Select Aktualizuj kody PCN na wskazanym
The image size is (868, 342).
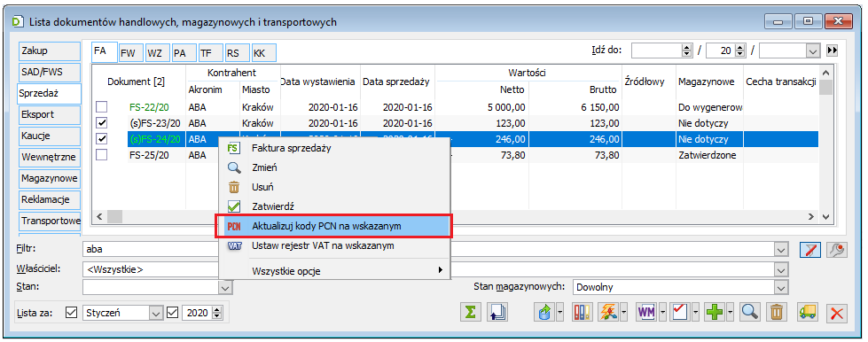pos(334,226)
